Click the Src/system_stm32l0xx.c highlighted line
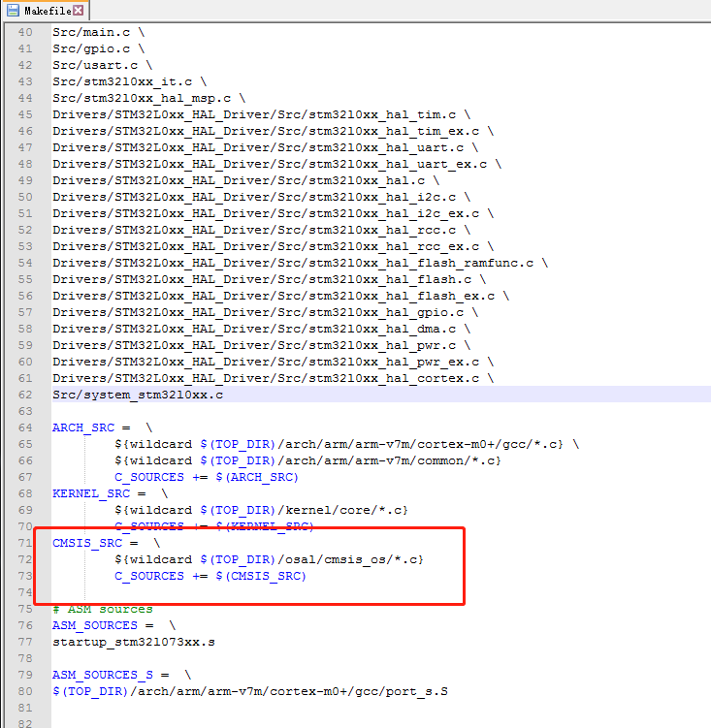The height and width of the screenshot is (728, 711). click(x=138, y=395)
